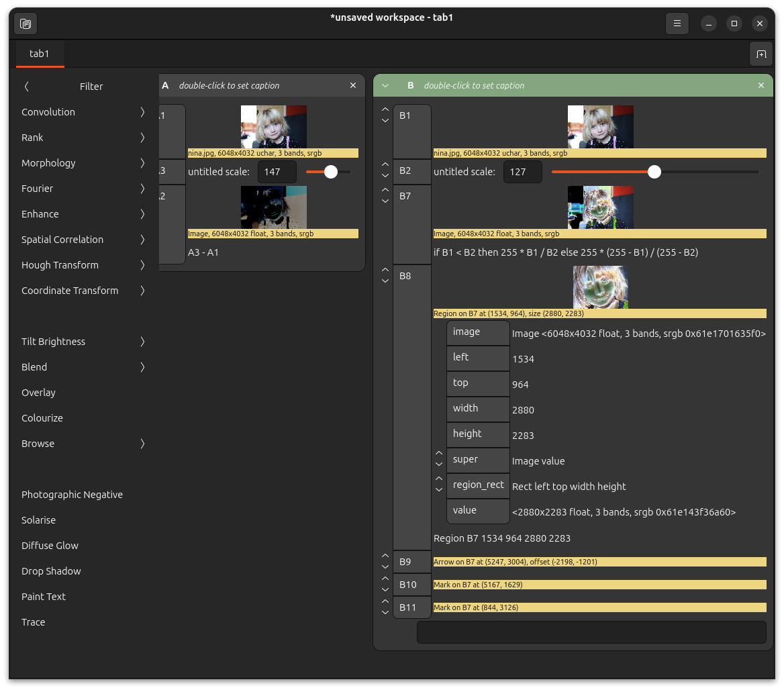
Task: Click the B2 scale slider handle
Action: pyautogui.click(x=654, y=172)
